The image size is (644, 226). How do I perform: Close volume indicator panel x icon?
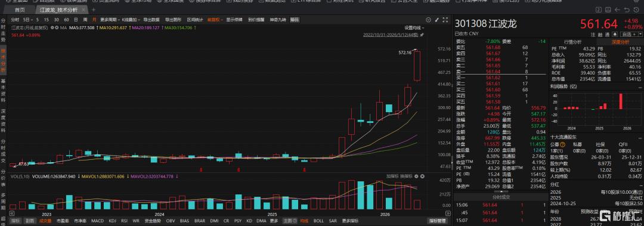click(x=422, y=176)
